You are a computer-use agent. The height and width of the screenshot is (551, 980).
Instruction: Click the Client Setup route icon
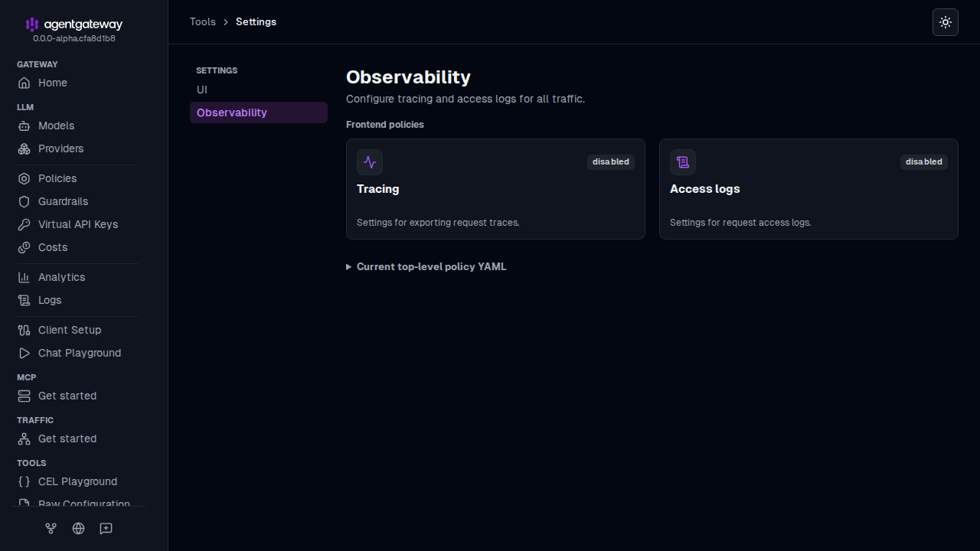[x=24, y=330]
